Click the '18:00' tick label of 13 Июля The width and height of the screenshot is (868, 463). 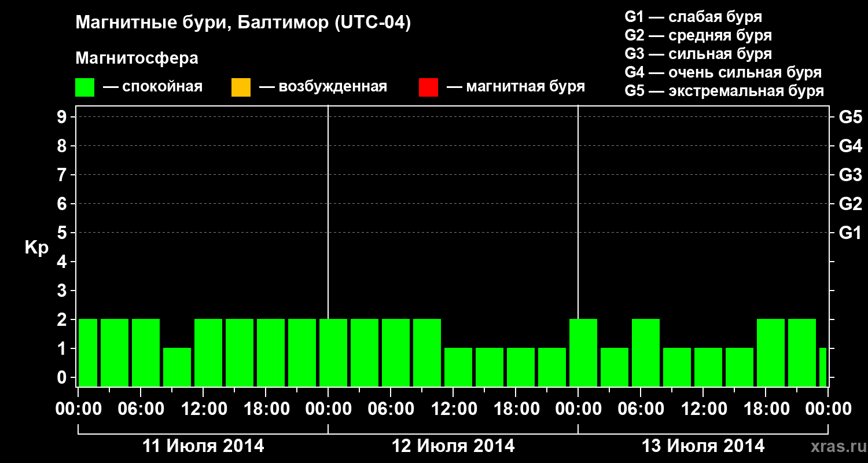point(766,409)
